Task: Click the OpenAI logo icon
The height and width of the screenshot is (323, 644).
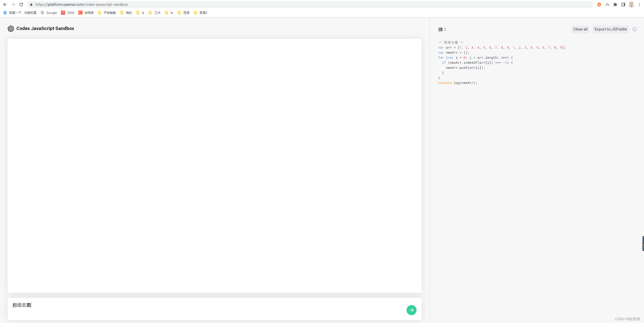Action: pyautogui.click(x=11, y=29)
